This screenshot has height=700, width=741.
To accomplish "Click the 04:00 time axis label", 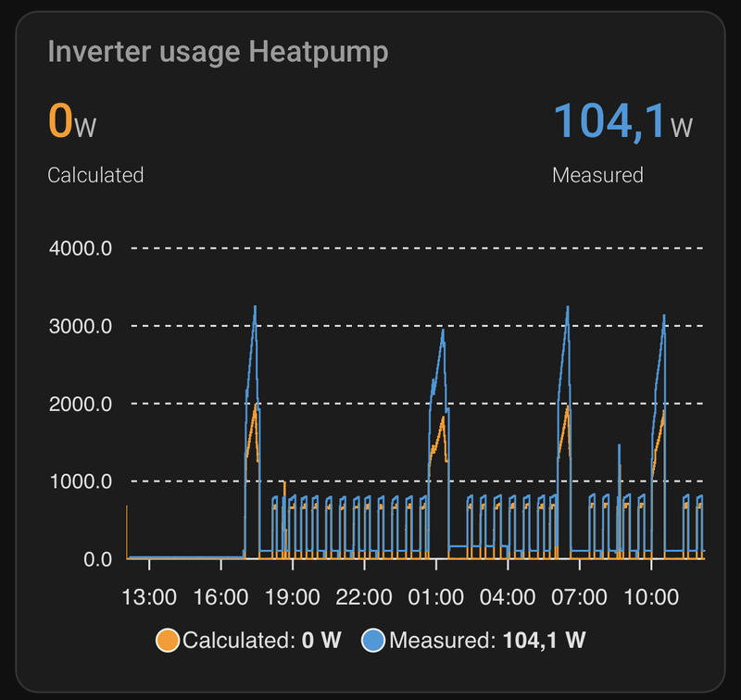I will click(508, 596).
